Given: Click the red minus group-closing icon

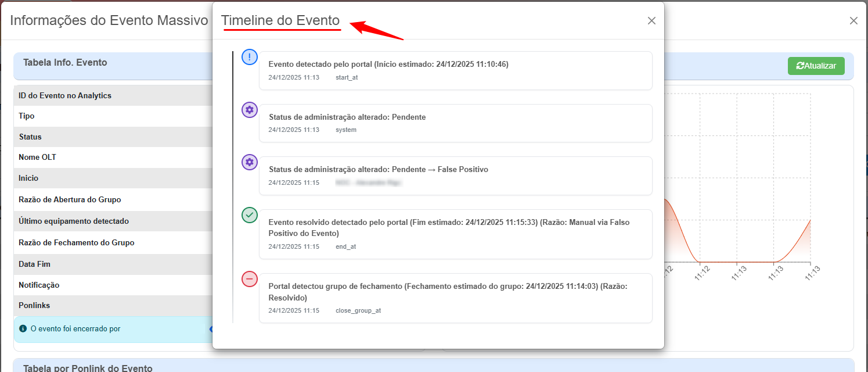Looking at the screenshot, I should click(x=250, y=279).
